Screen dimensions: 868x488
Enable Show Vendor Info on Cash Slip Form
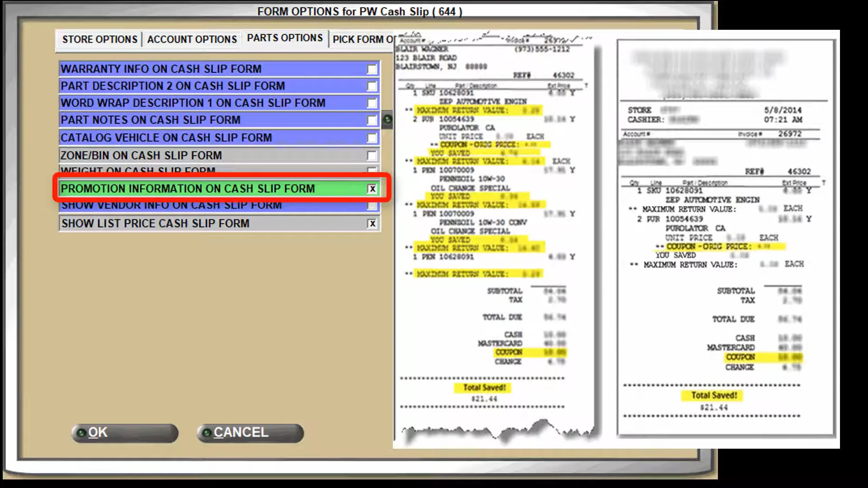[x=372, y=206]
